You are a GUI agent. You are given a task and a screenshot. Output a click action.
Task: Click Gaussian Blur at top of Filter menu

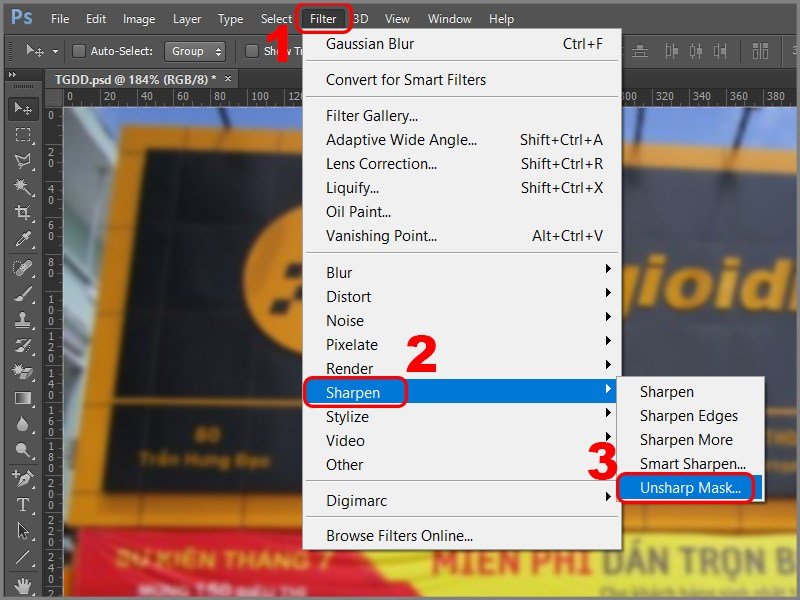(463, 44)
